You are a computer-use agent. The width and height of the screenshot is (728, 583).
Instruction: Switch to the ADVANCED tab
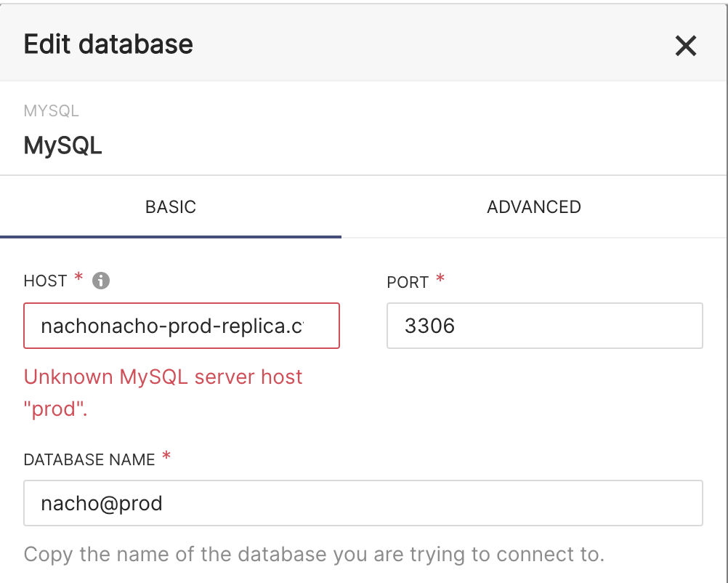pyautogui.click(x=533, y=206)
